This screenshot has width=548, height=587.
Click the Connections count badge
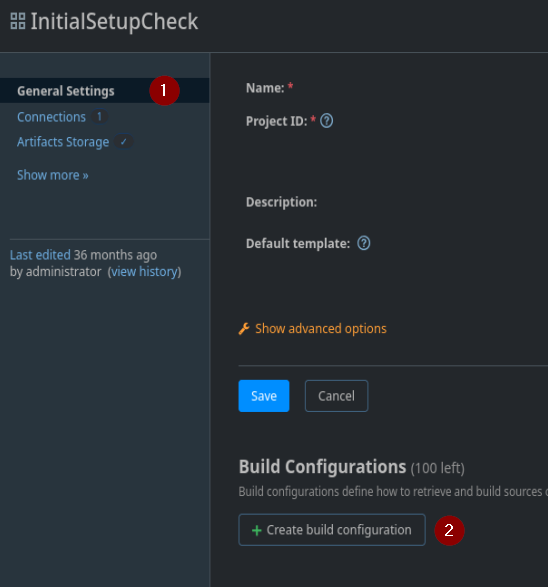(99, 116)
